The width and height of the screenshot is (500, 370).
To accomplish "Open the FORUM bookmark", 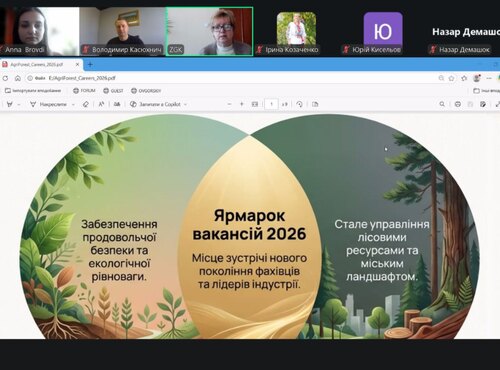I will coord(84,91).
